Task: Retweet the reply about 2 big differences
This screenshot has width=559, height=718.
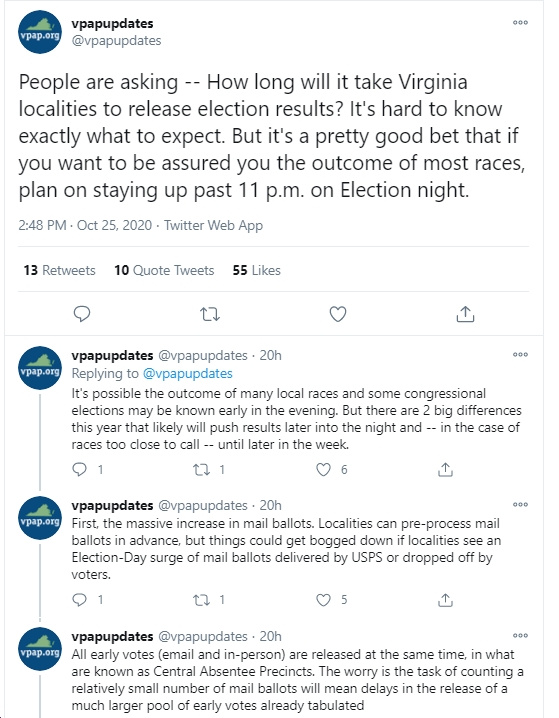Action: (201, 469)
